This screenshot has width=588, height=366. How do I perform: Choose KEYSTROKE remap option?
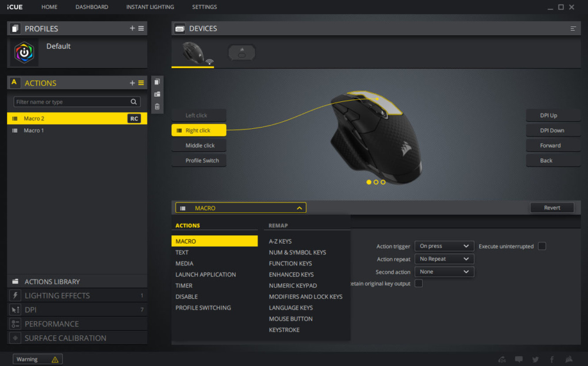pyautogui.click(x=284, y=330)
